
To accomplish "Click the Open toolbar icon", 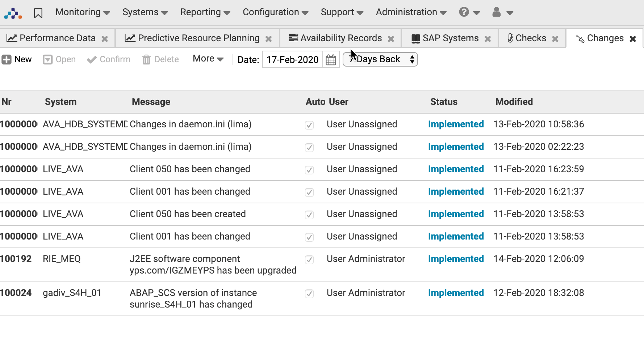I will tap(47, 59).
